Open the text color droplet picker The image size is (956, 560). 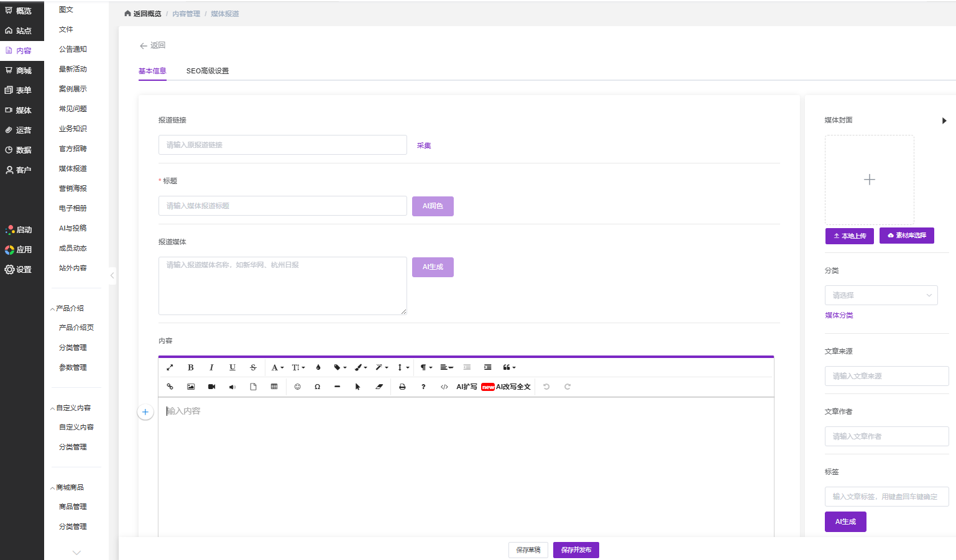coord(318,367)
